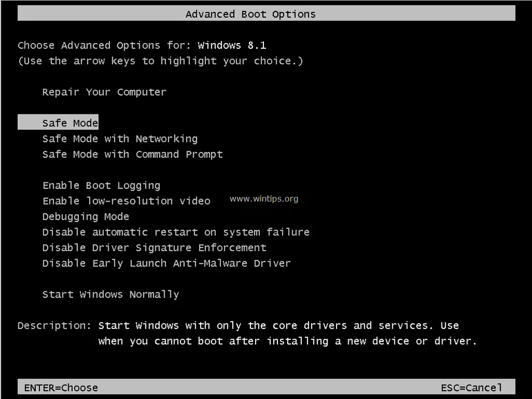The height and width of the screenshot is (399, 532).
Task: Disable automatic restart on system failure
Action: (176, 232)
